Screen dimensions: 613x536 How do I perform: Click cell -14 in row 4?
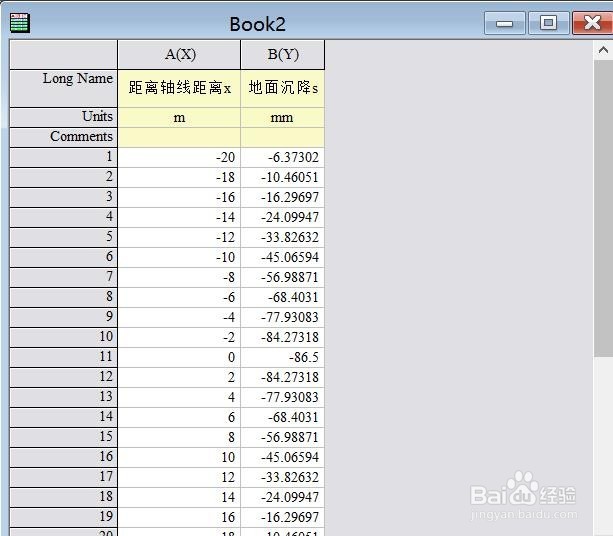179,217
